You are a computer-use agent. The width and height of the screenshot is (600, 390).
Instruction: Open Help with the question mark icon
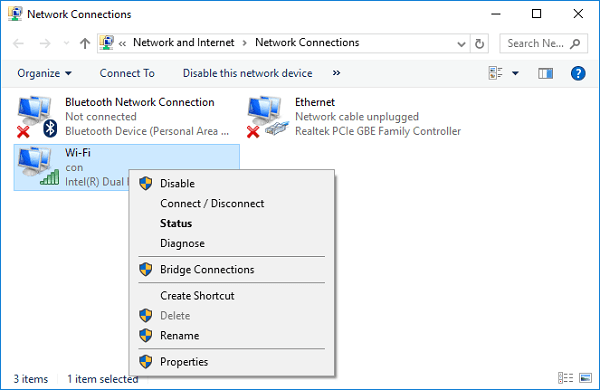[x=578, y=73]
